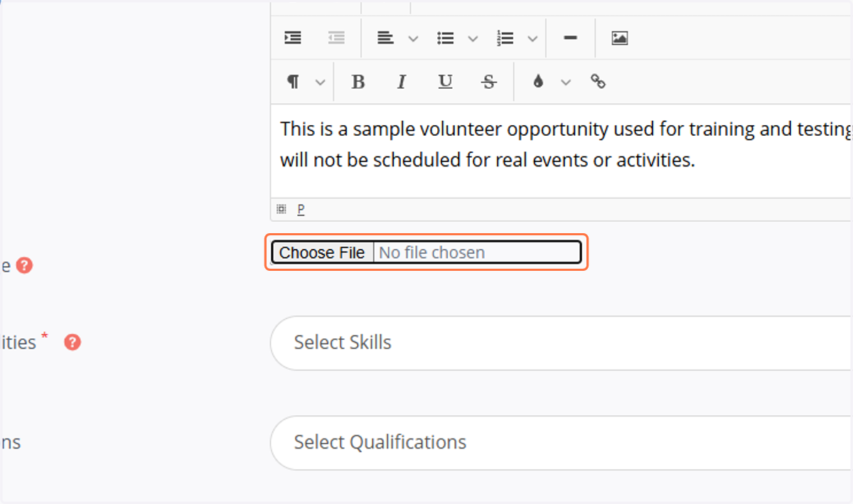This screenshot has width=853, height=504.
Task: Click inside the description text area
Action: point(562,151)
